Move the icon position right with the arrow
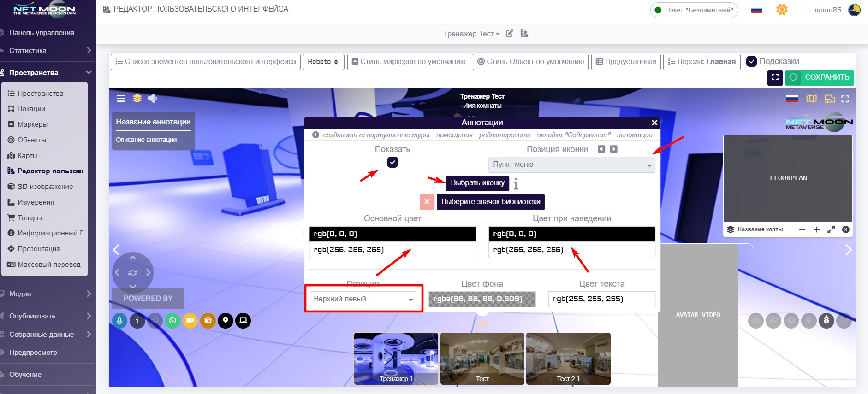 [x=613, y=149]
